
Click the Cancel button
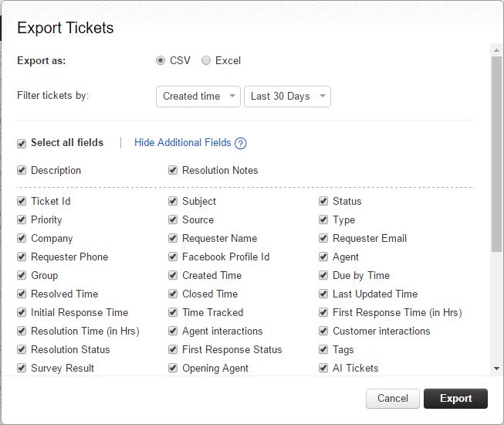(x=392, y=398)
